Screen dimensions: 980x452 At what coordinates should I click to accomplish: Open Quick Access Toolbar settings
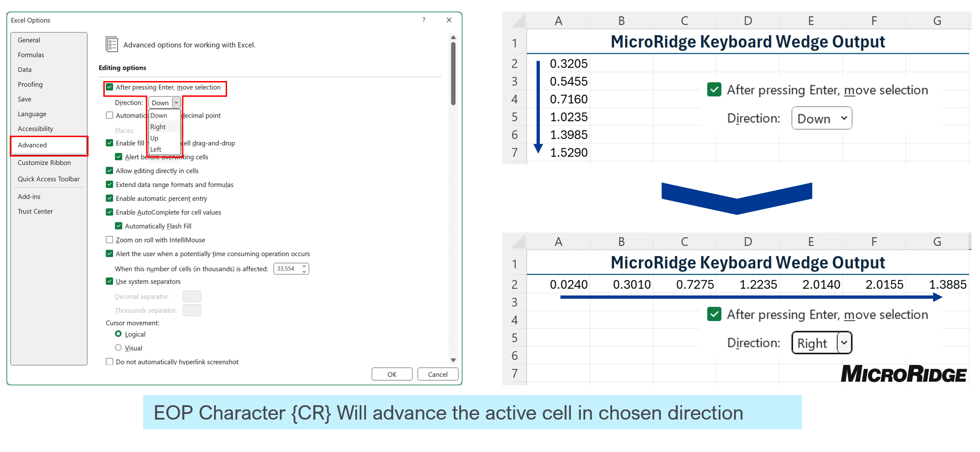point(49,179)
